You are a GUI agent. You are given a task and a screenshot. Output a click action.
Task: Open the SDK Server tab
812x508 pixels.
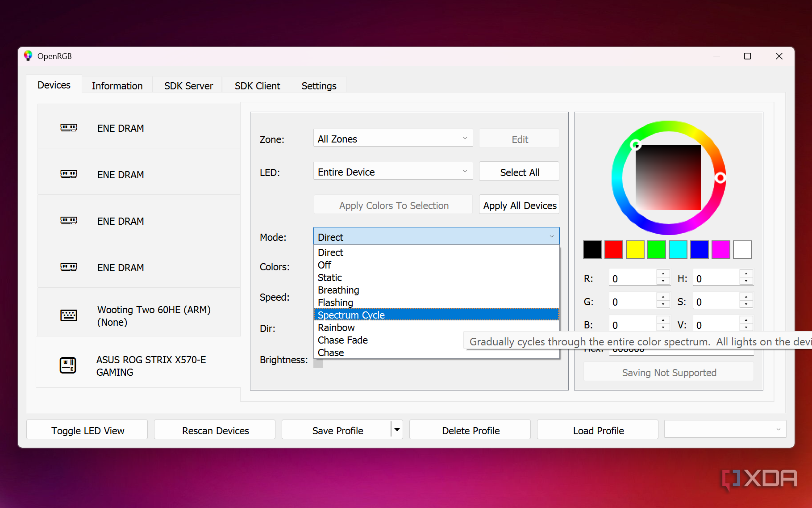point(188,86)
